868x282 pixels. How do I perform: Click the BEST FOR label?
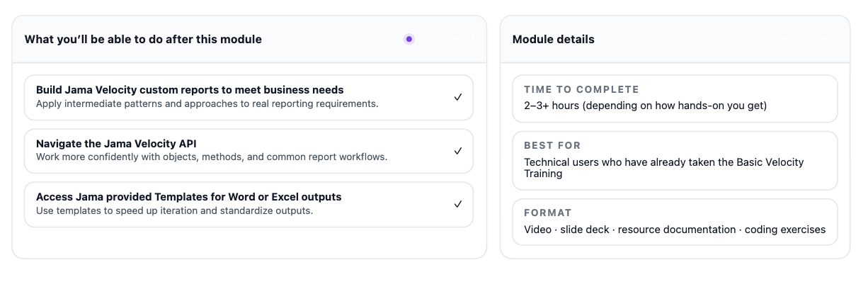552,145
